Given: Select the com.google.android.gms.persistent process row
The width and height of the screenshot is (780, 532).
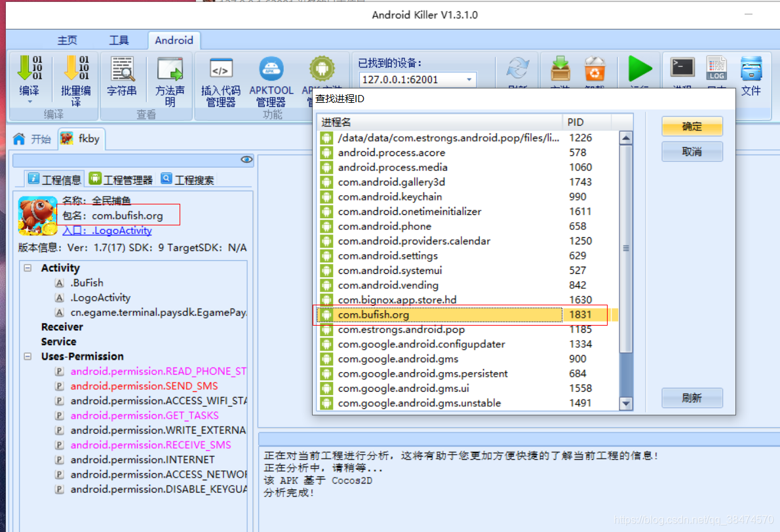Looking at the screenshot, I should tap(466, 373).
